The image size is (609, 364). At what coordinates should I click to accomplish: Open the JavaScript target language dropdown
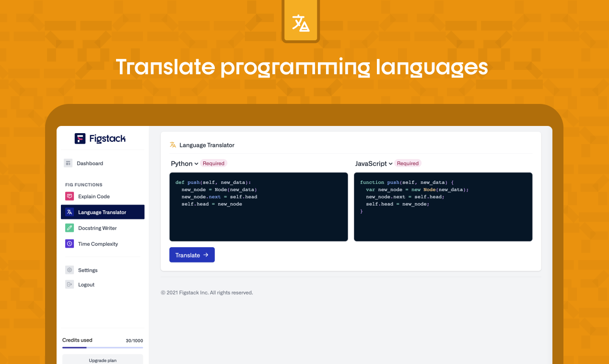coord(373,163)
